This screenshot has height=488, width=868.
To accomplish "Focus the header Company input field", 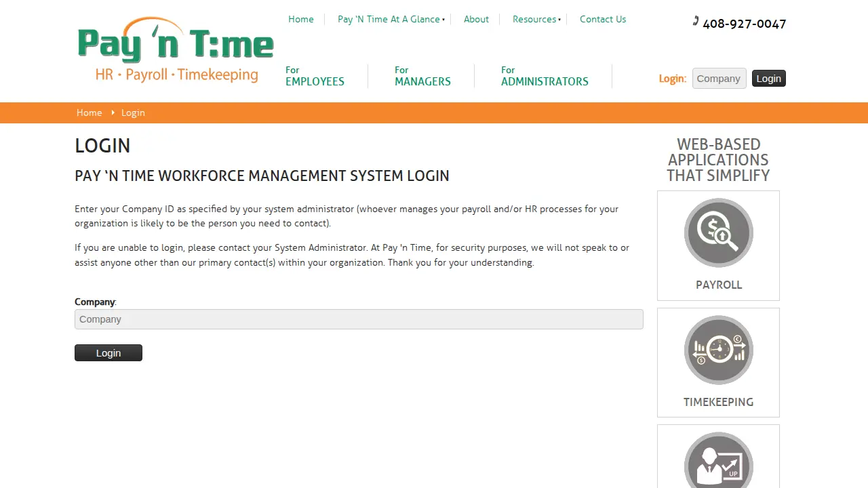I will coord(719,79).
